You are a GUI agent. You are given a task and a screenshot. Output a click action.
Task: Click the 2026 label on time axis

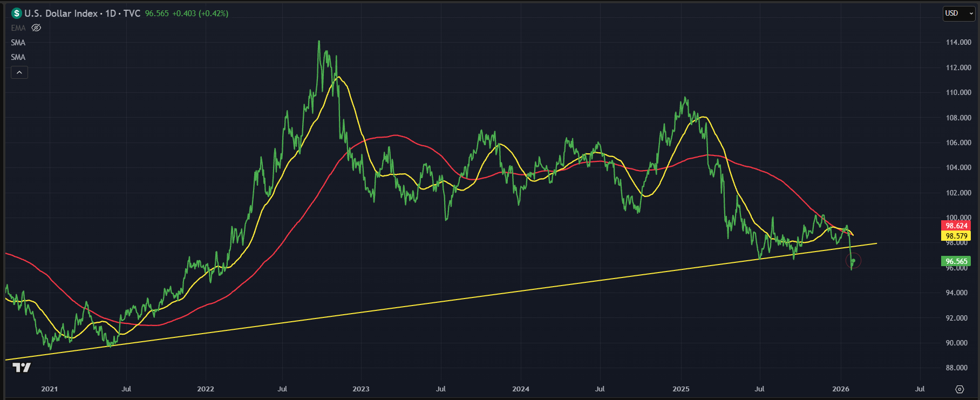[x=841, y=389]
